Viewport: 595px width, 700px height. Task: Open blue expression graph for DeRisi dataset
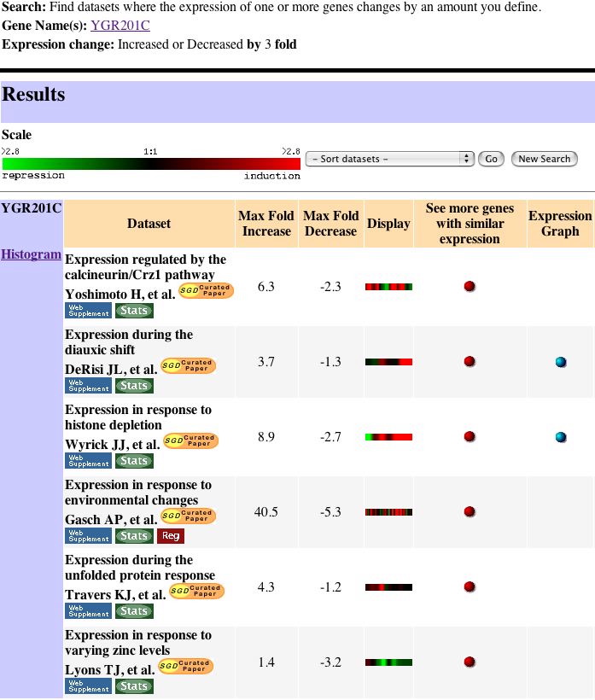point(560,362)
